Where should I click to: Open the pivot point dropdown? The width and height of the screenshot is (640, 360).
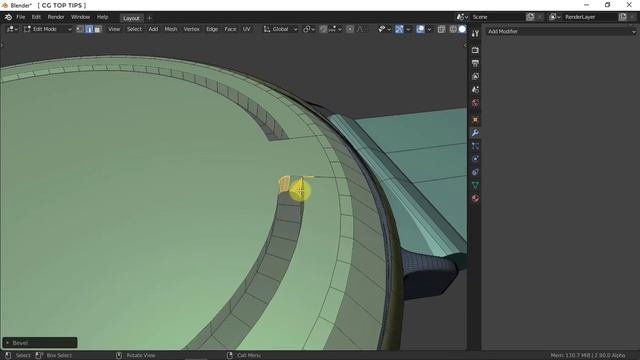pos(309,29)
